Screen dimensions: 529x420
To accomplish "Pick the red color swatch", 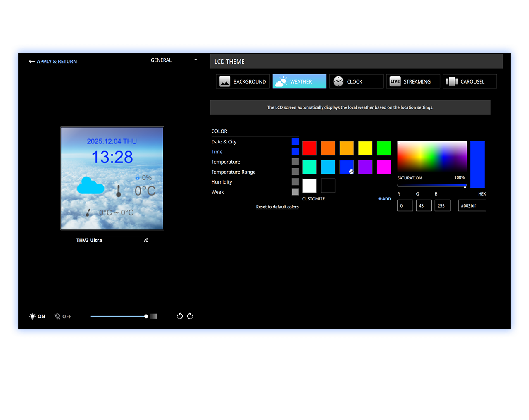I will [x=309, y=148].
